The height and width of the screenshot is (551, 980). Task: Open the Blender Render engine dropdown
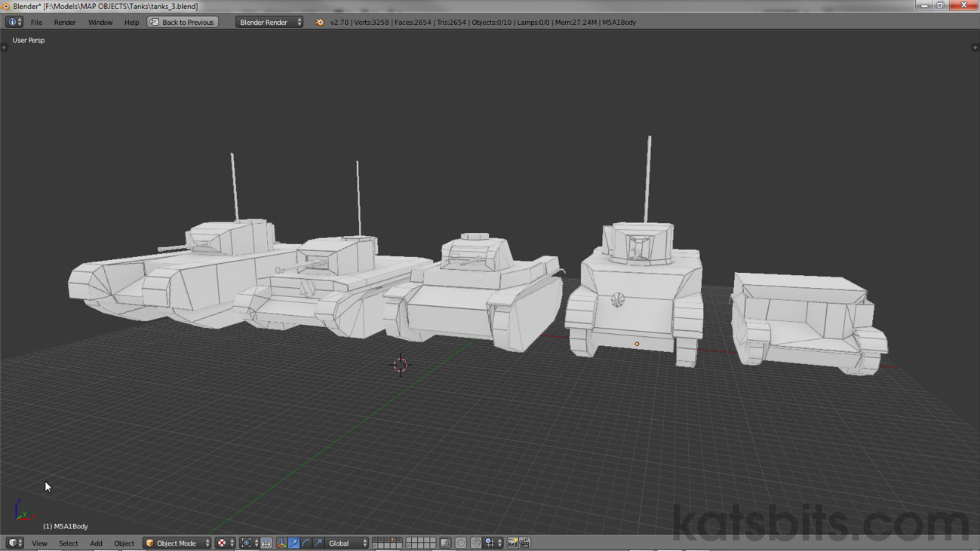(268, 22)
